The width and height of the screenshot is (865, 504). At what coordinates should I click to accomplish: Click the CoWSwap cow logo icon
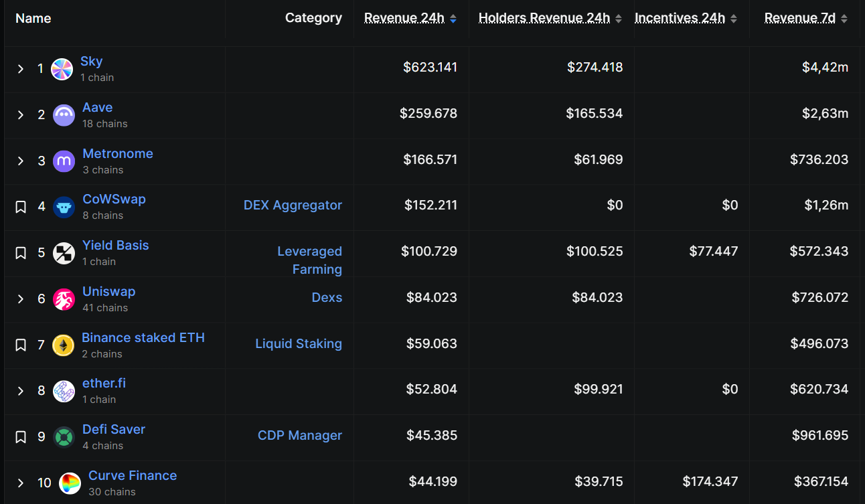click(x=64, y=207)
